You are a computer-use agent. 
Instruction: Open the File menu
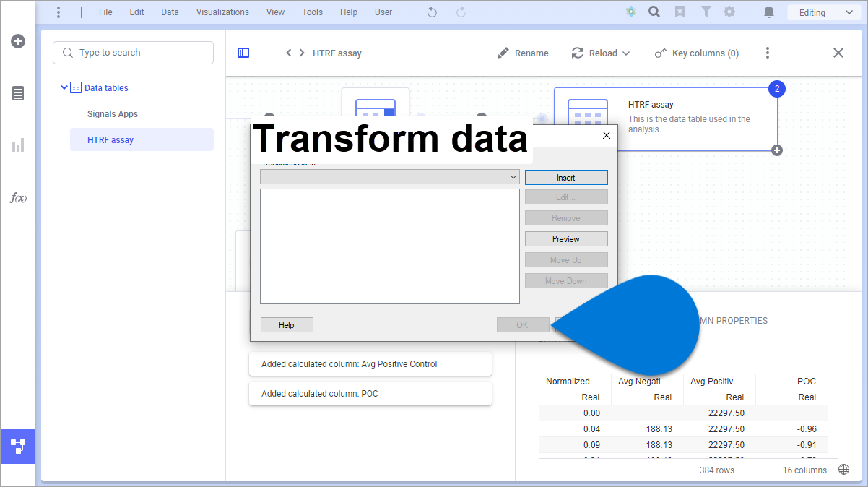105,12
